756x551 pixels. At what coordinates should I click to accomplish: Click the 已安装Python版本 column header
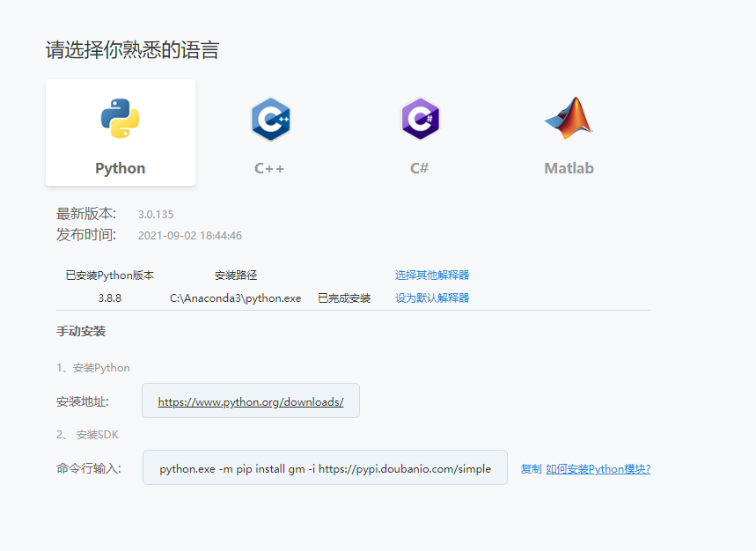click(x=110, y=275)
